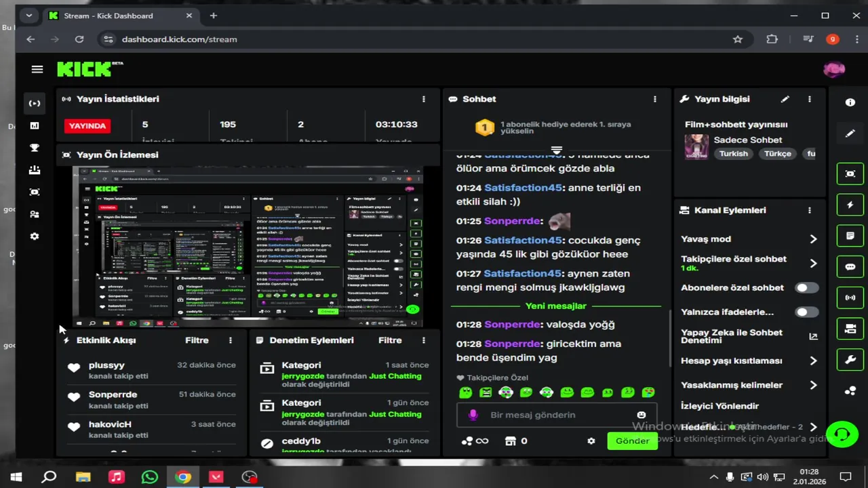
Task: Open the green headset support button
Action: pyautogui.click(x=842, y=433)
